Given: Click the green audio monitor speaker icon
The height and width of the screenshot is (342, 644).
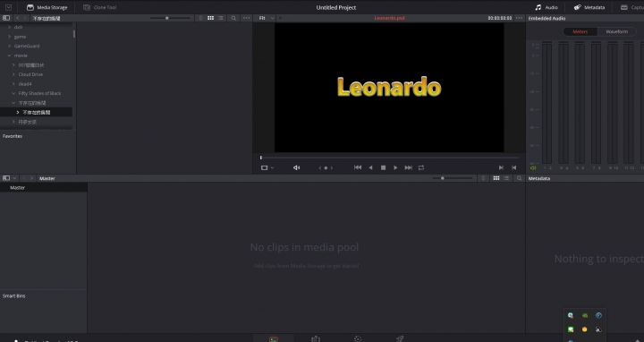Looking at the screenshot, I should 533,167.
